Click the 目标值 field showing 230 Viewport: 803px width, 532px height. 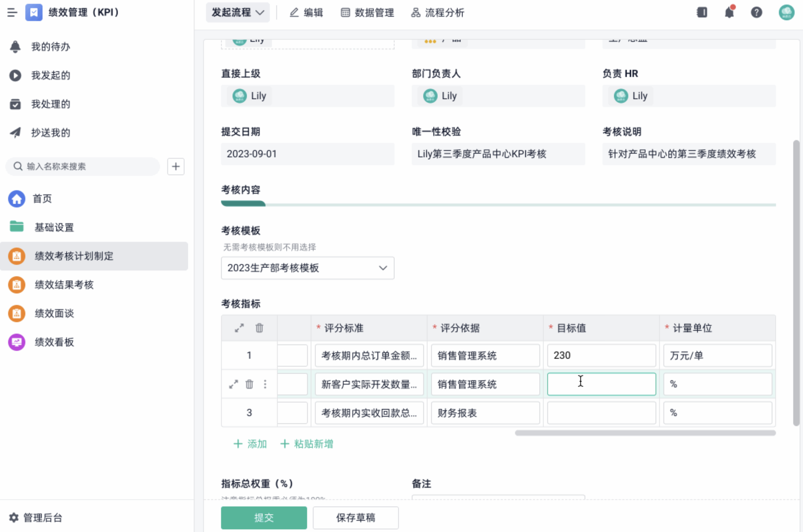point(601,356)
